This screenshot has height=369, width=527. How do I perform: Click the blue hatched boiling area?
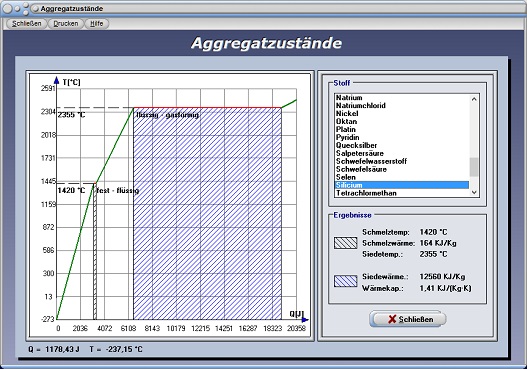[x=207, y=215]
